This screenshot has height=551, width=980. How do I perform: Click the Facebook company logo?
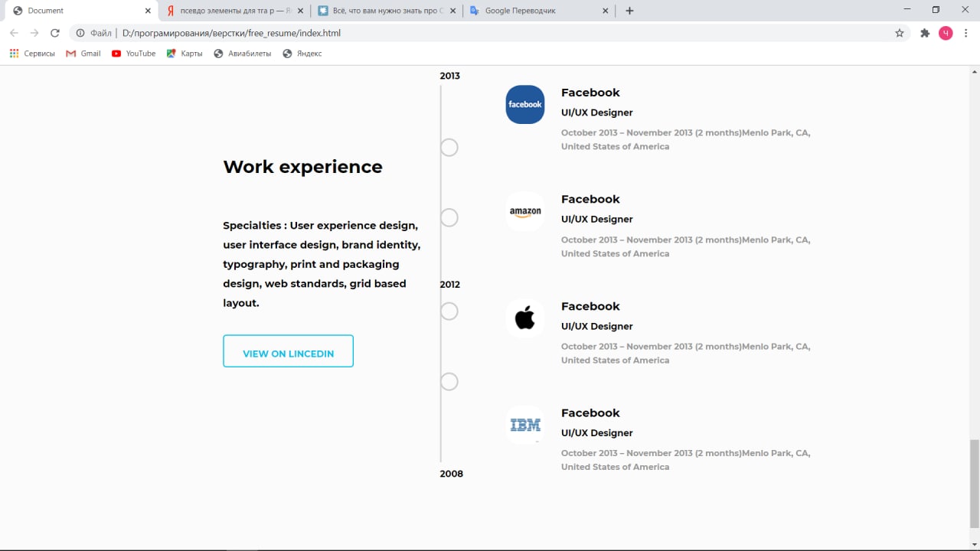pos(525,104)
